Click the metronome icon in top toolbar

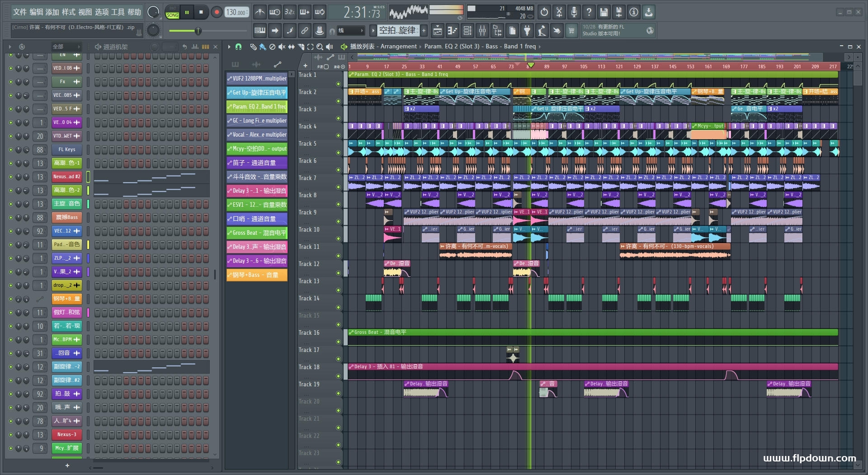[259, 12]
